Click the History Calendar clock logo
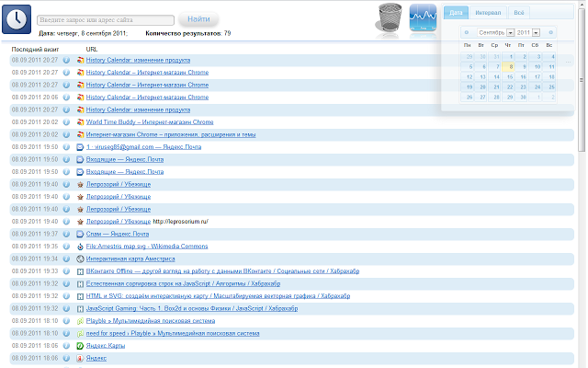588x368 pixels. 17,19
